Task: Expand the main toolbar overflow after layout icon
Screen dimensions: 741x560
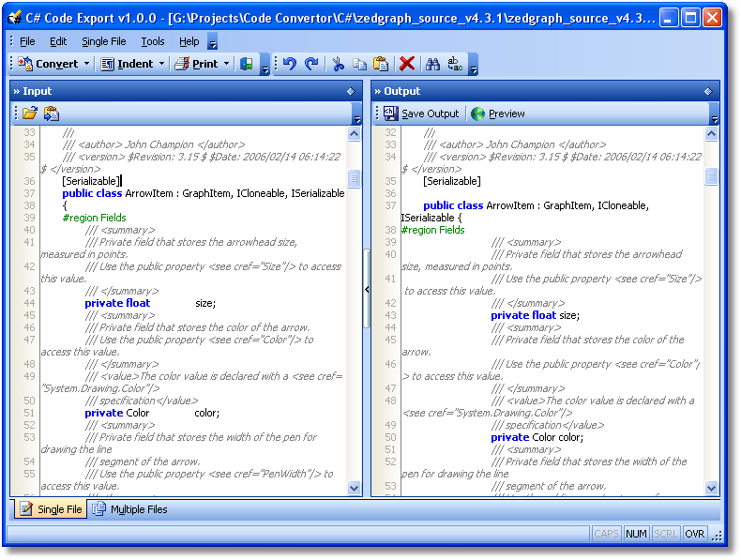Action: point(265,65)
